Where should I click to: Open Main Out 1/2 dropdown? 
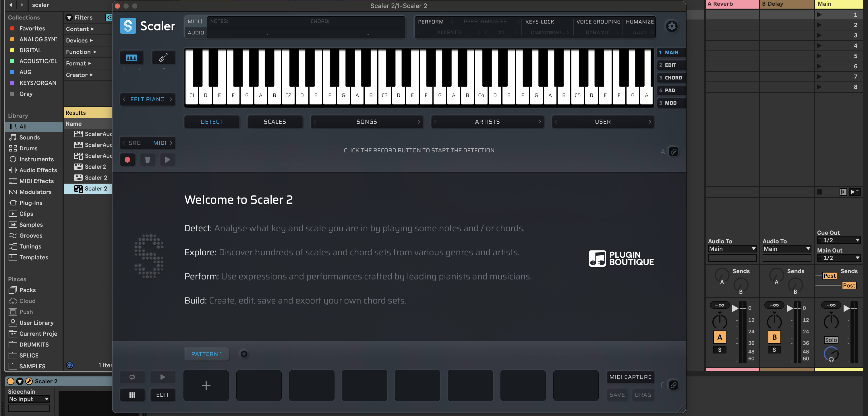tap(838, 258)
